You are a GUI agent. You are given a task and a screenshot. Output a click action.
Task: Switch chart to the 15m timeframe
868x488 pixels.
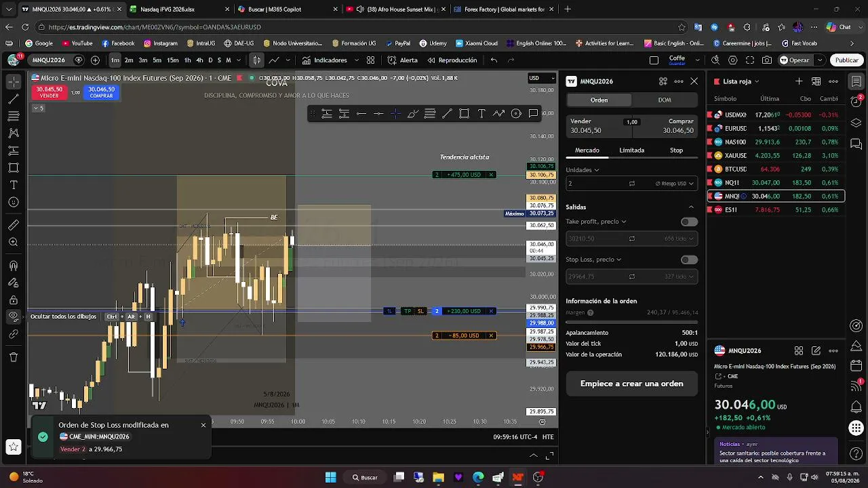173,60
